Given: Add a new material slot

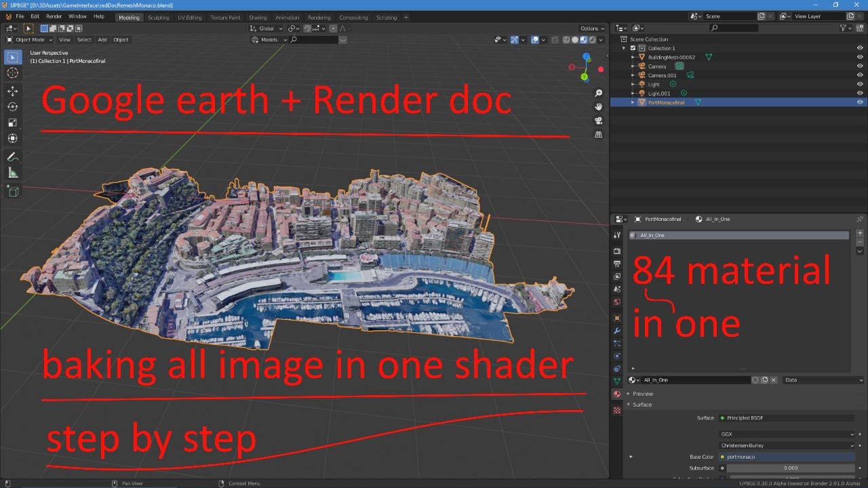Looking at the screenshot, I should (x=860, y=233).
